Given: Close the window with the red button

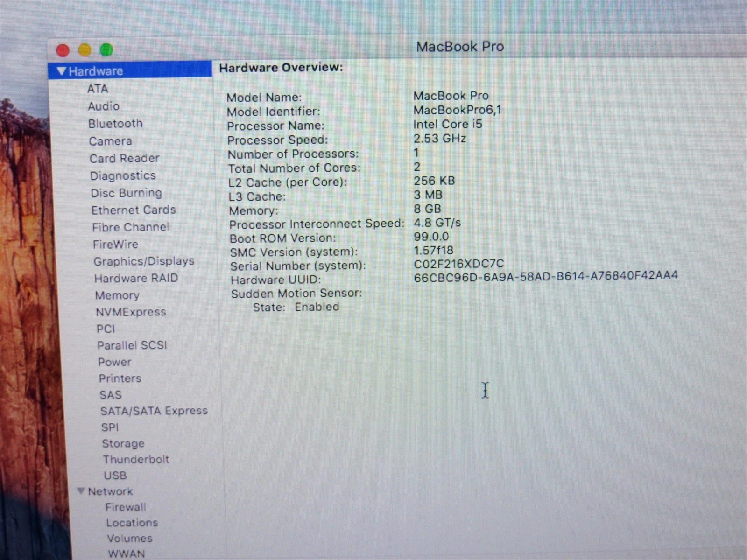Looking at the screenshot, I should [63, 50].
